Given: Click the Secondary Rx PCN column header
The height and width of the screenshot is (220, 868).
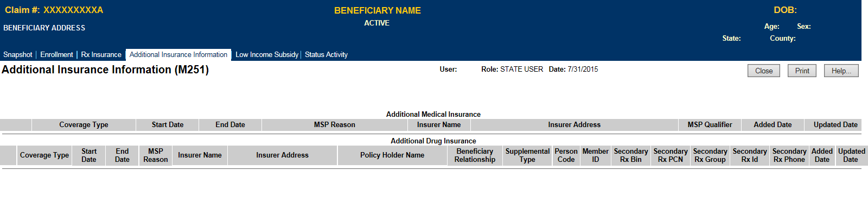Looking at the screenshot, I should (671, 155).
